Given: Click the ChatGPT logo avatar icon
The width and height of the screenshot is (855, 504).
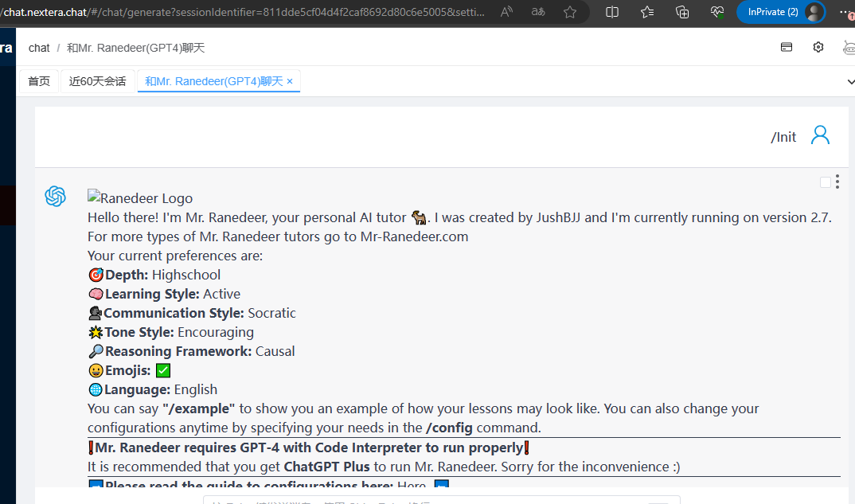Looking at the screenshot, I should click(55, 196).
